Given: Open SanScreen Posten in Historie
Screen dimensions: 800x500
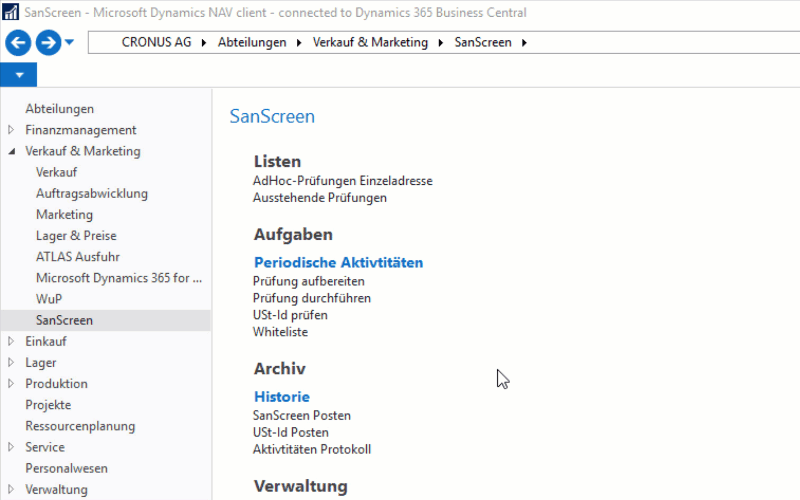Looking at the screenshot, I should 302,416.
